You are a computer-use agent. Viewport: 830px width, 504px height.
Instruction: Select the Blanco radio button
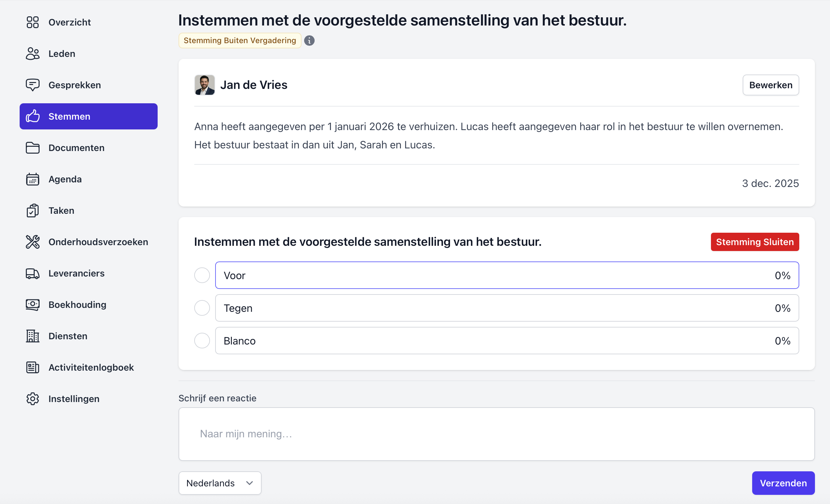pos(202,340)
